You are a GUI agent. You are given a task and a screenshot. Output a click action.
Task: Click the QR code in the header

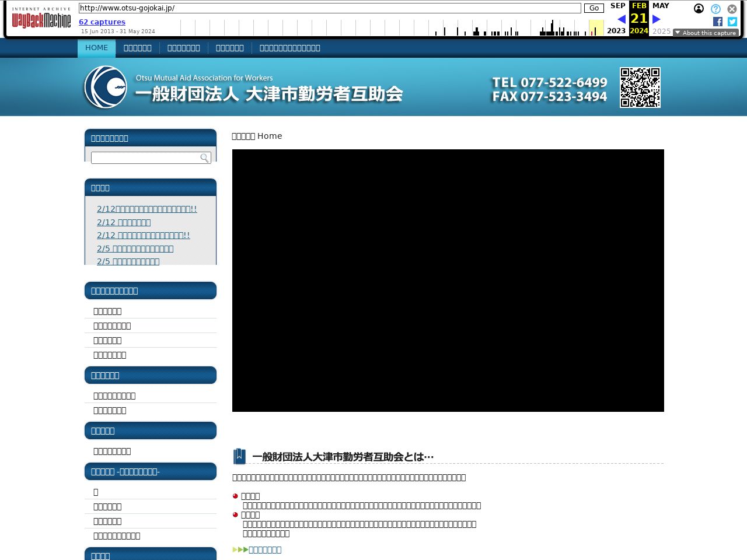[x=640, y=87]
